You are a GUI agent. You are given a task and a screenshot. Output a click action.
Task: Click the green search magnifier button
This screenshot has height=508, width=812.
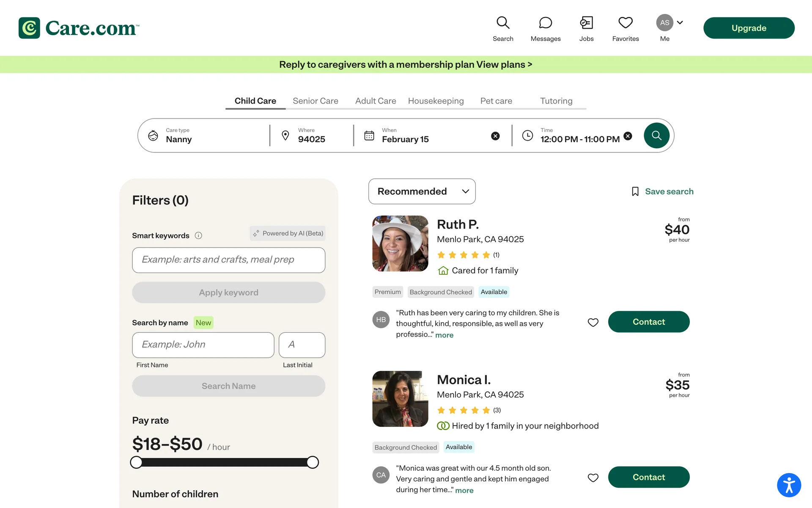point(656,135)
